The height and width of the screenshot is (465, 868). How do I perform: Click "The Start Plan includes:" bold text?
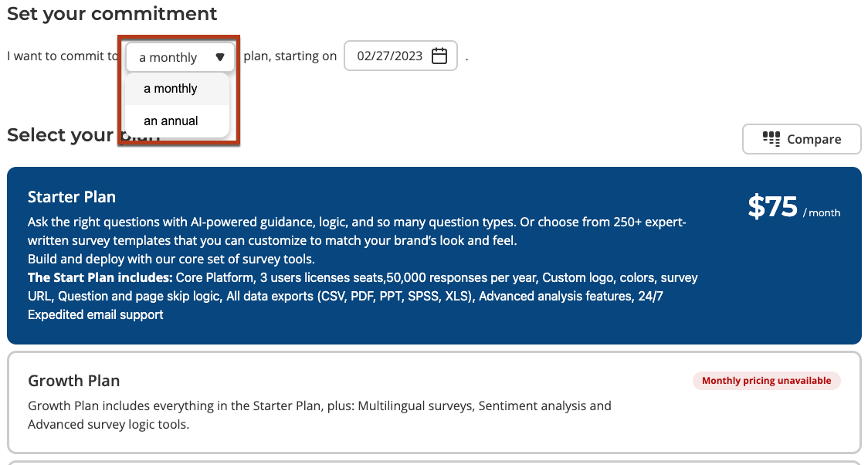pos(100,278)
